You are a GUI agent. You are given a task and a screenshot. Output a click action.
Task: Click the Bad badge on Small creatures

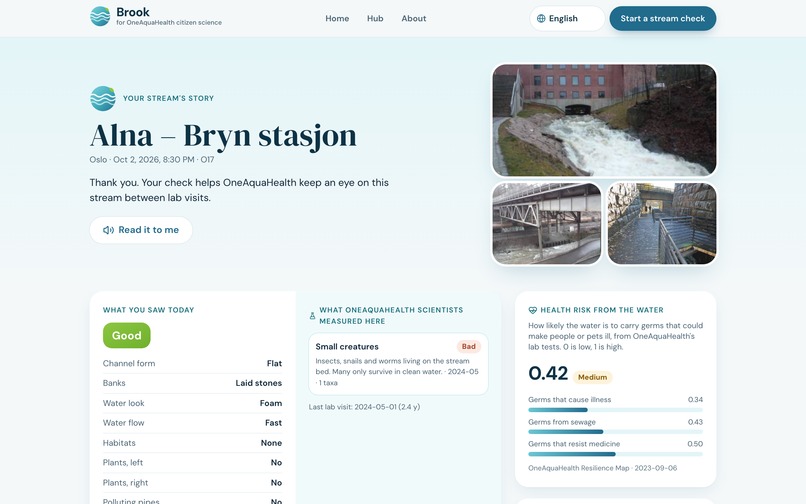click(468, 347)
